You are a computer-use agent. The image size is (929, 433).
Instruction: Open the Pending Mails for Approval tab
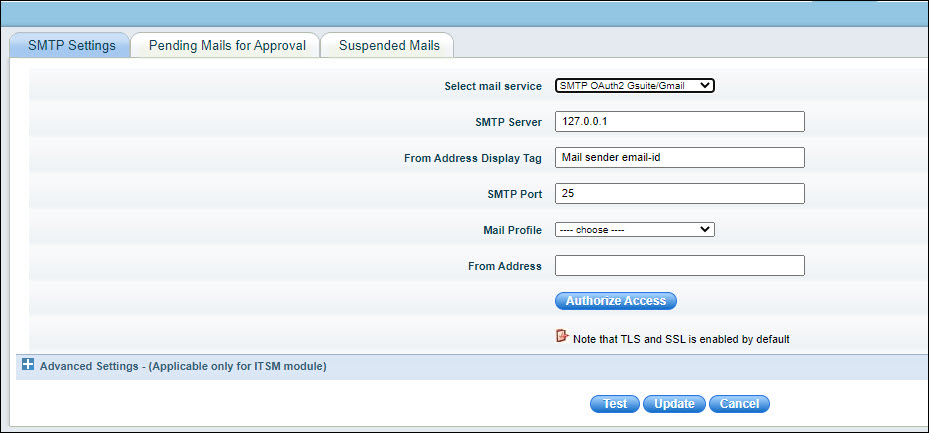coord(227,46)
